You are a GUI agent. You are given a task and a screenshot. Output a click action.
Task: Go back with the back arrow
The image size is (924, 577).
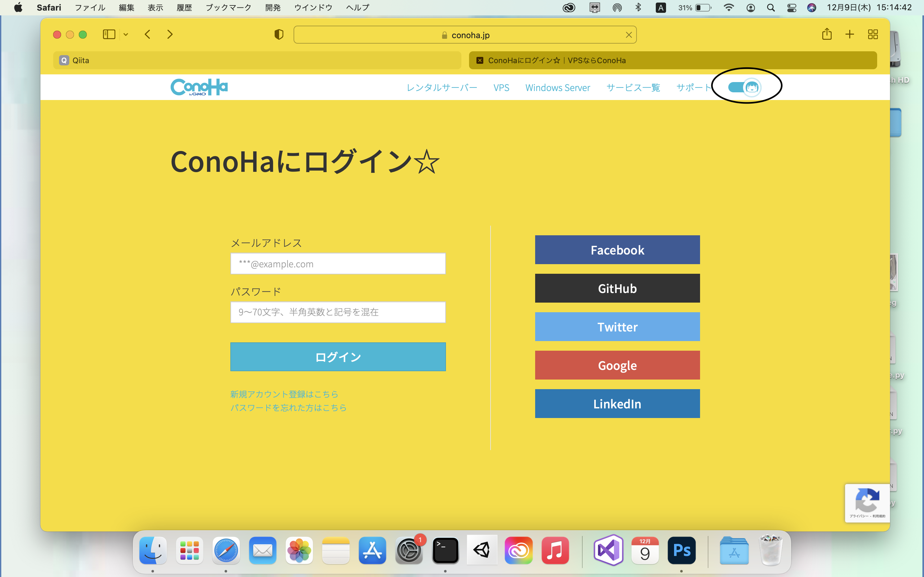pos(148,35)
